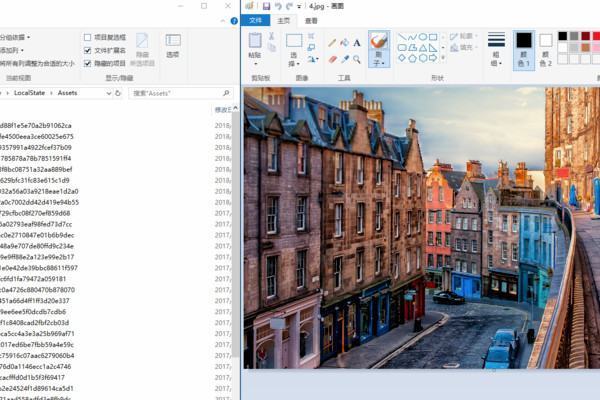
Task: Click the Redo arrow in Paint's title bar
Action: [x=289, y=6]
